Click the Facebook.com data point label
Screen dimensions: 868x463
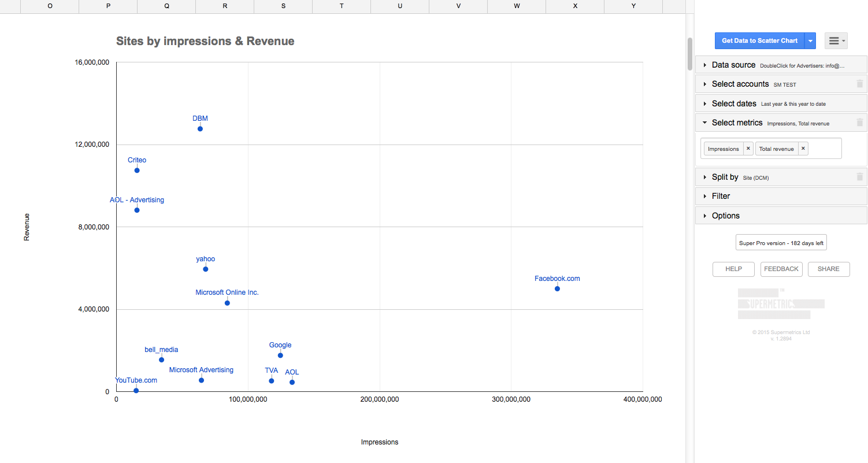point(557,279)
